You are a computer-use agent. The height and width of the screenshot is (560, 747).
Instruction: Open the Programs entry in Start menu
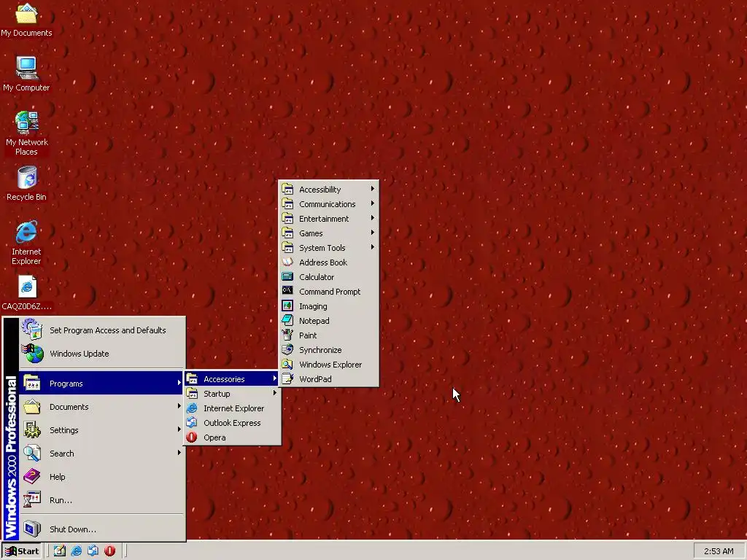pyautogui.click(x=101, y=384)
